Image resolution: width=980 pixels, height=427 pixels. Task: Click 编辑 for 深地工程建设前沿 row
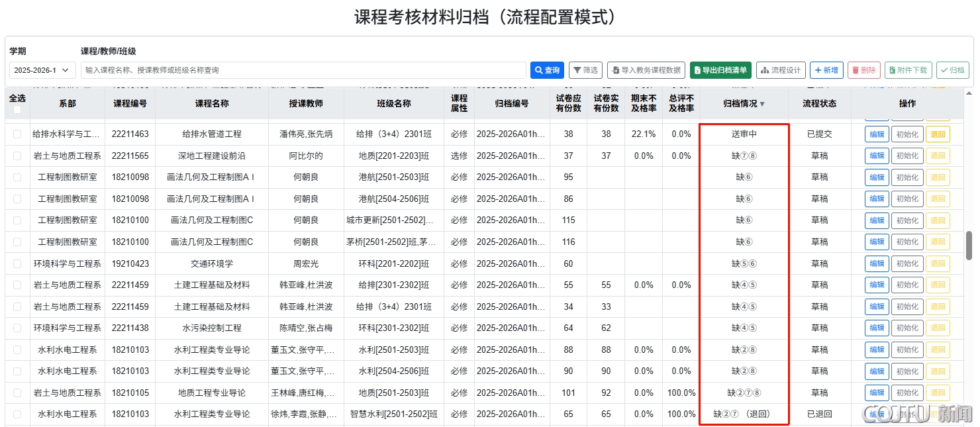click(877, 156)
